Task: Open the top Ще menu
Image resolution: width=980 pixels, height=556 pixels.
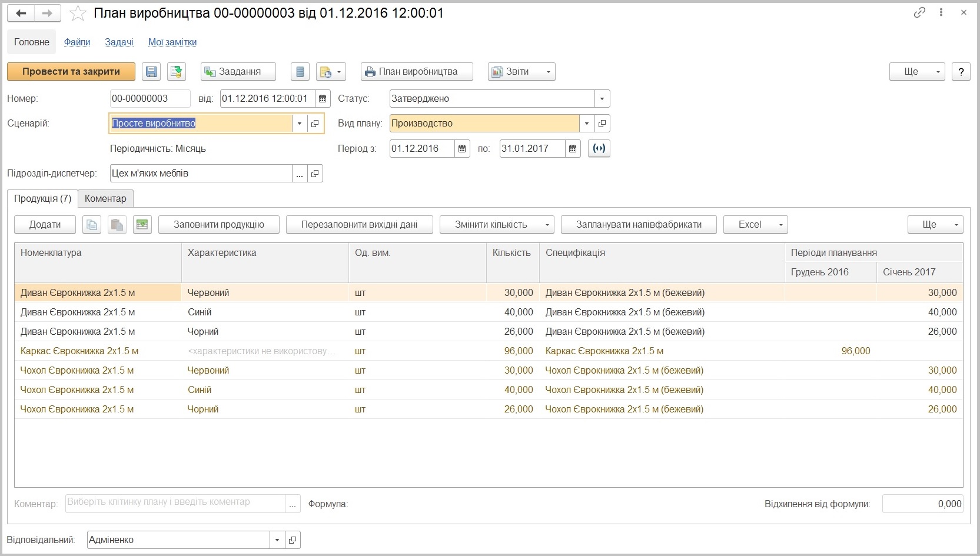Action: tap(917, 72)
